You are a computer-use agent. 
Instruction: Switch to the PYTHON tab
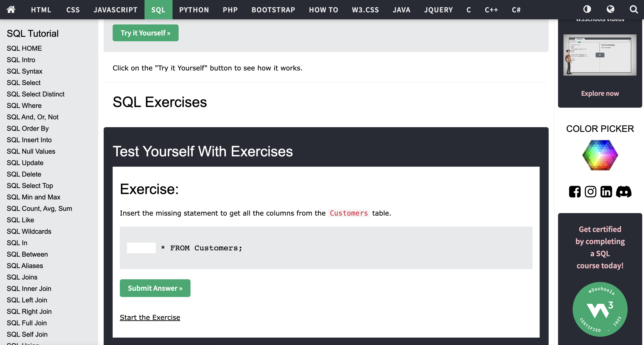coord(194,10)
